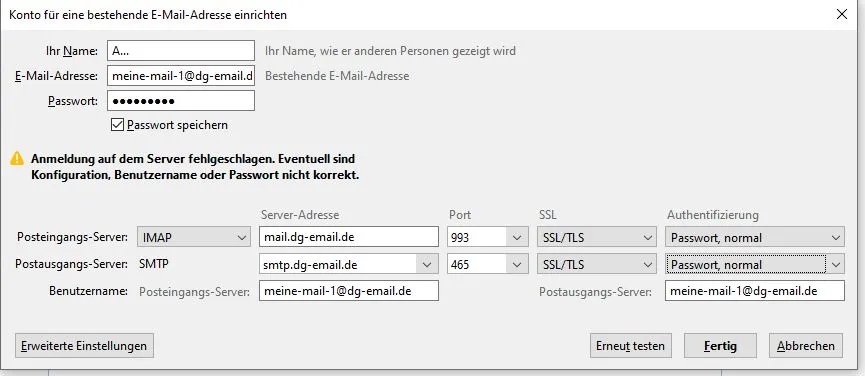Click the Erweiterte Einstellungen button
Image resolution: width=865 pixels, height=376 pixels.
pyautogui.click(x=84, y=346)
